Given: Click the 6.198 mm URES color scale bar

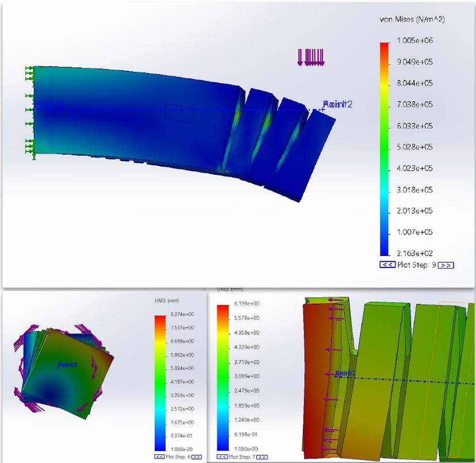Looking at the screenshot, I should pos(223,378).
